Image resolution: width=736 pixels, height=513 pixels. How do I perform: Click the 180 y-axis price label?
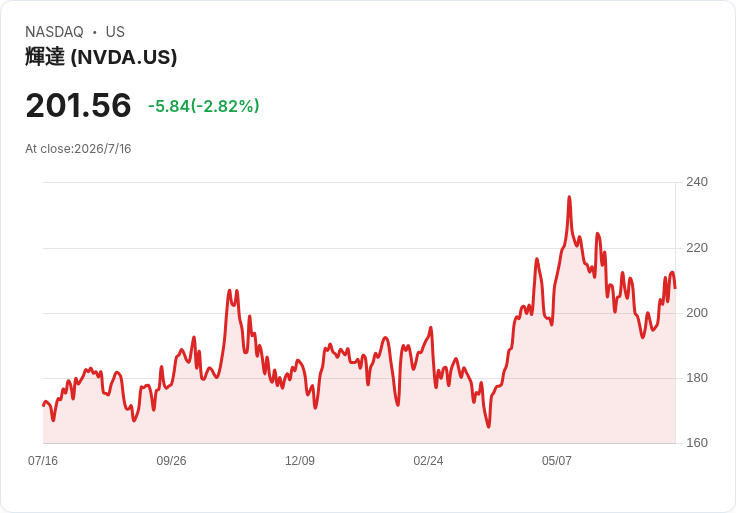click(697, 378)
